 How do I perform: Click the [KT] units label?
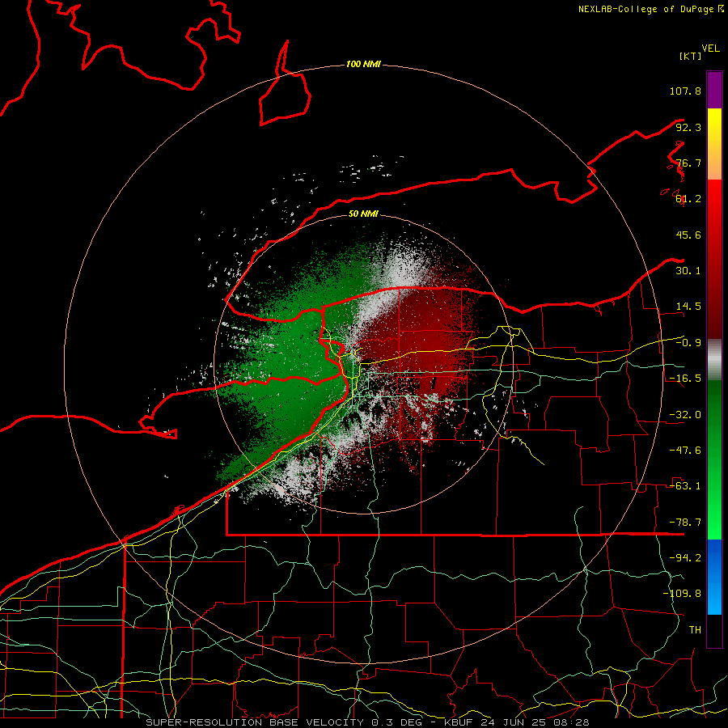coord(690,56)
